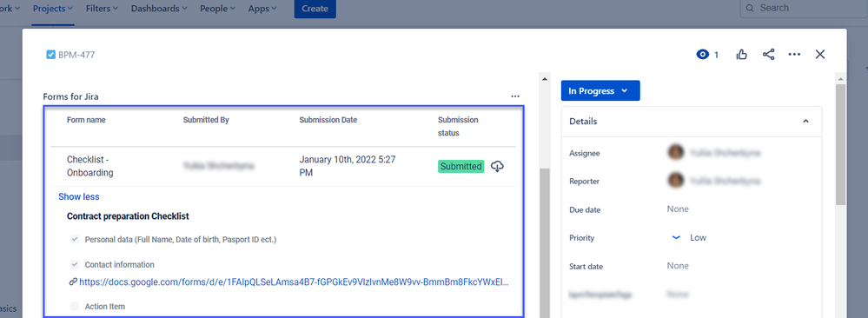
Task: Click the January 10th, 2022 submission date
Action: click(347, 166)
